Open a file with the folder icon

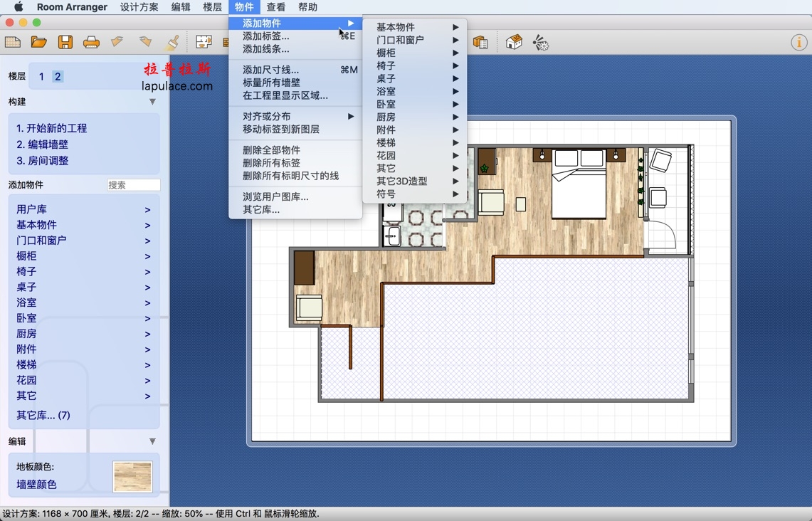coord(39,42)
